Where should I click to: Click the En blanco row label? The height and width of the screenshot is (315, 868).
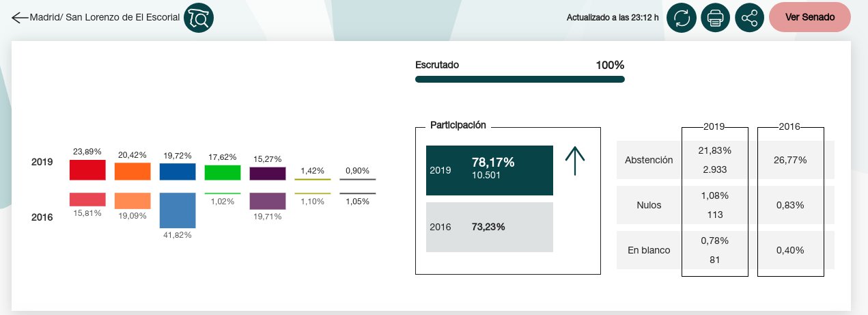tap(649, 250)
